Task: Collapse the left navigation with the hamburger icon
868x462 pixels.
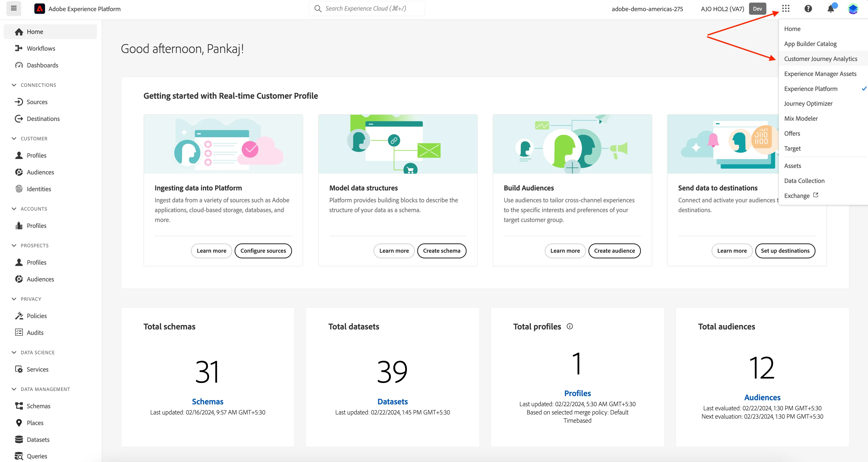Action: [14, 9]
